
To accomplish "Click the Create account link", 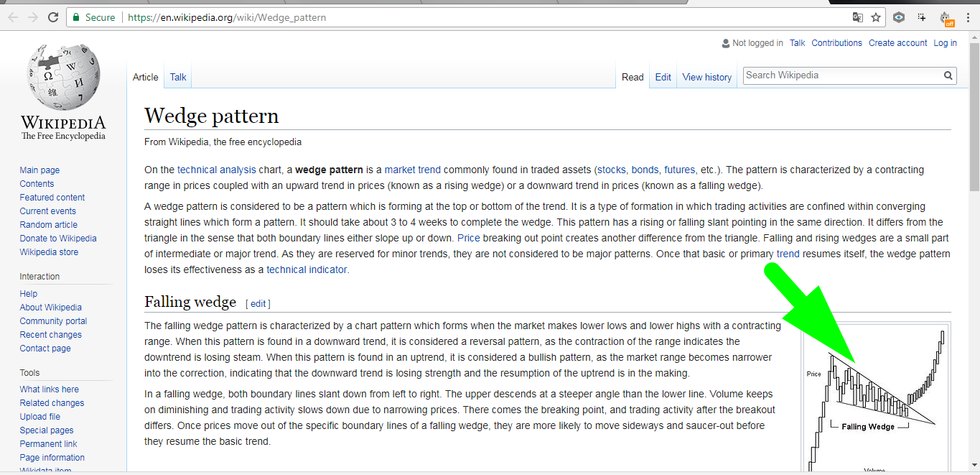I will click(x=898, y=43).
